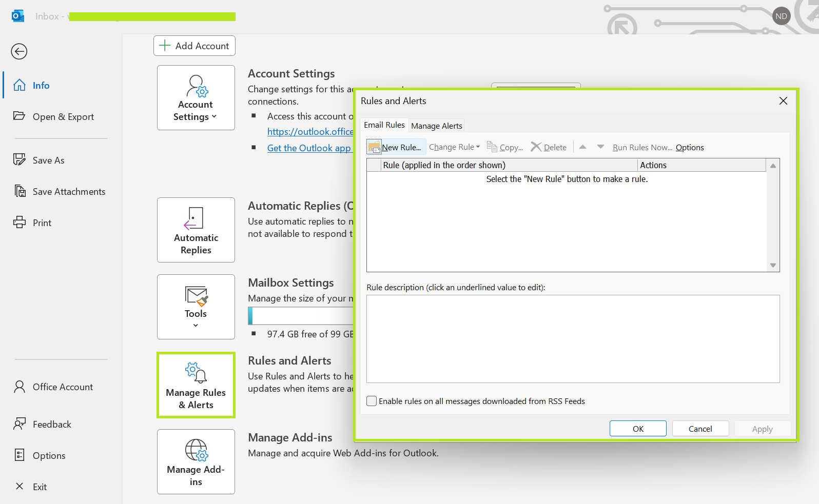The height and width of the screenshot is (504, 819).
Task: Open Change Rule dropdown
Action: pyautogui.click(x=454, y=147)
